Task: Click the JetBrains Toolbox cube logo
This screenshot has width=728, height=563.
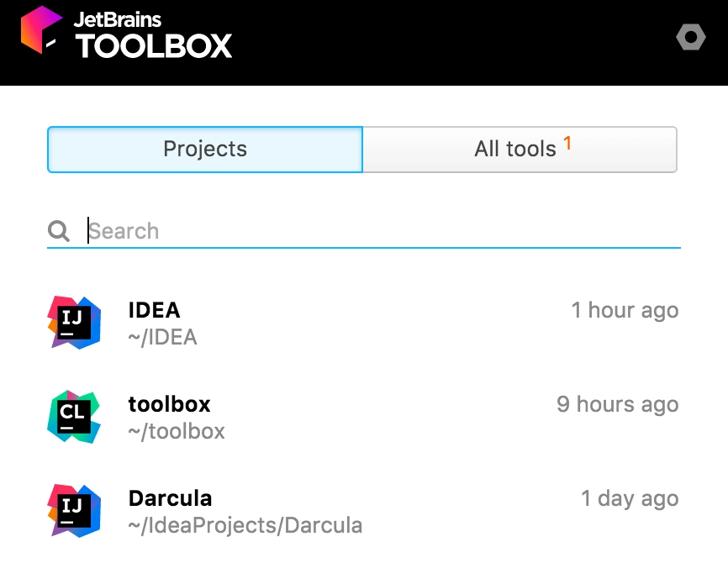Action: point(41,29)
